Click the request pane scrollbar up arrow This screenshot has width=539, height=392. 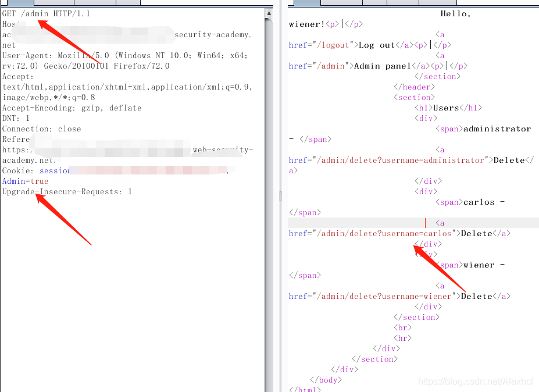(x=269, y=13)
